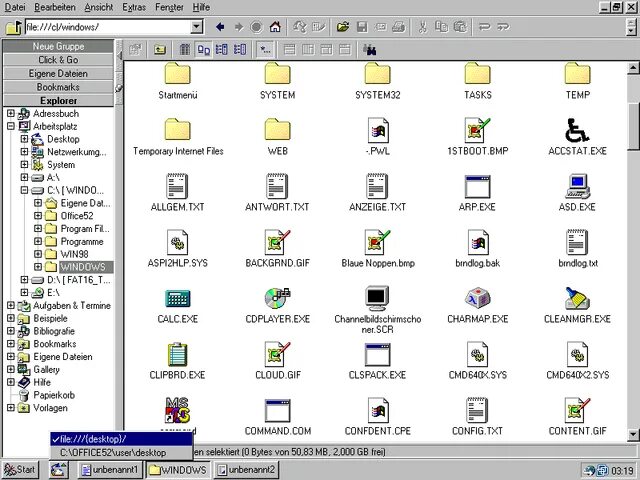Click the binoculars search icon

click(x=370, y=50)
